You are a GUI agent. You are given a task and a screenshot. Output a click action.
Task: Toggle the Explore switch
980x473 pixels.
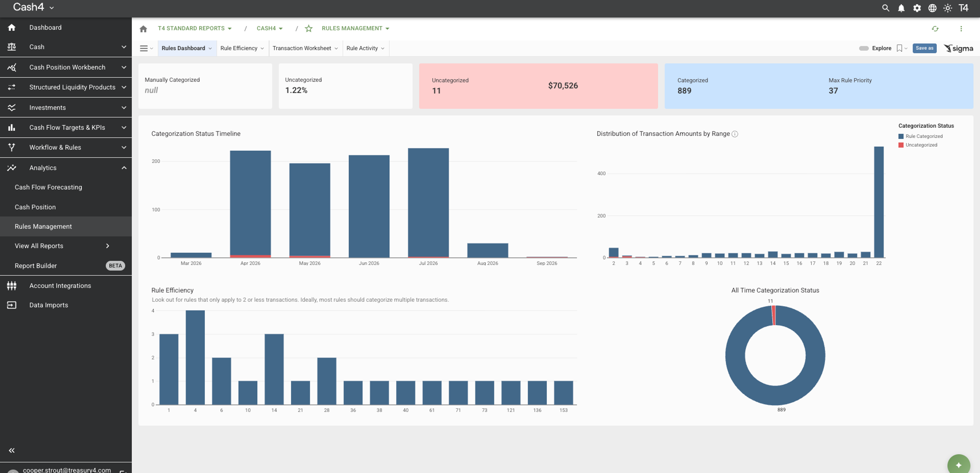tap(864, 48)
